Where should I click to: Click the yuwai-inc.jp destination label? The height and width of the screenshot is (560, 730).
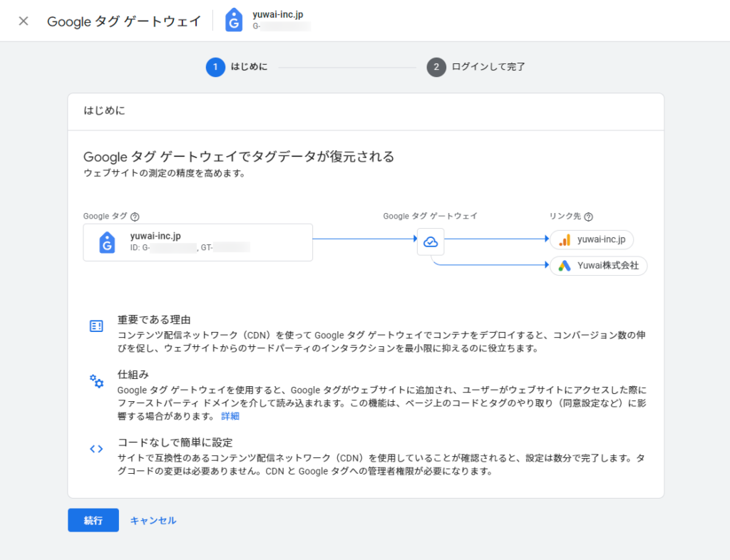(x=602, y=239)
